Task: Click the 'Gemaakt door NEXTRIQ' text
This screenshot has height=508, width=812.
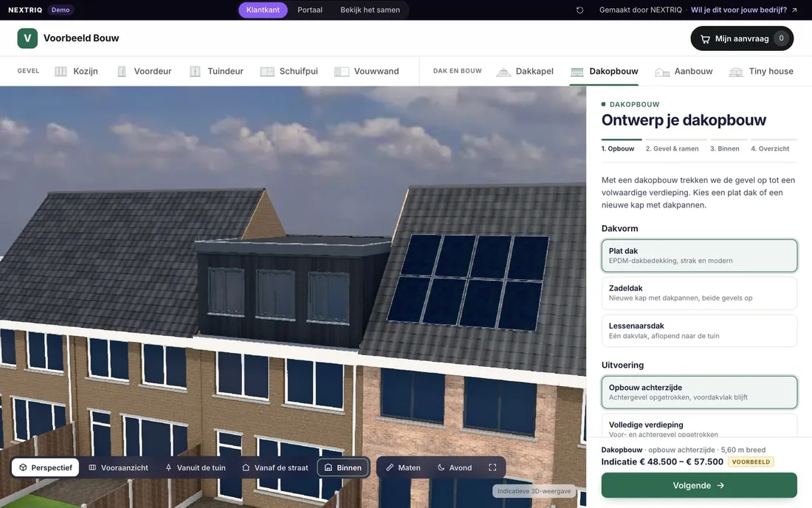Action: pos(641,10)
